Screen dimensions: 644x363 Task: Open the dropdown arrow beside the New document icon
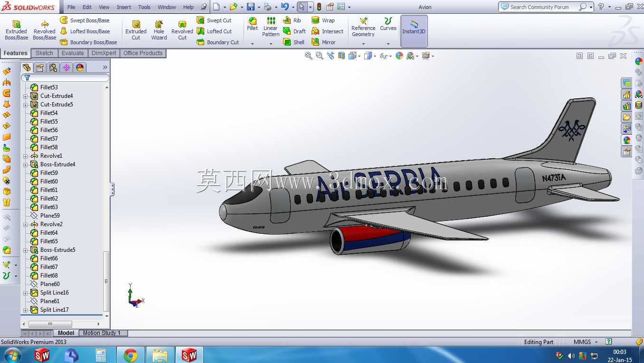(x=225, y=7)
